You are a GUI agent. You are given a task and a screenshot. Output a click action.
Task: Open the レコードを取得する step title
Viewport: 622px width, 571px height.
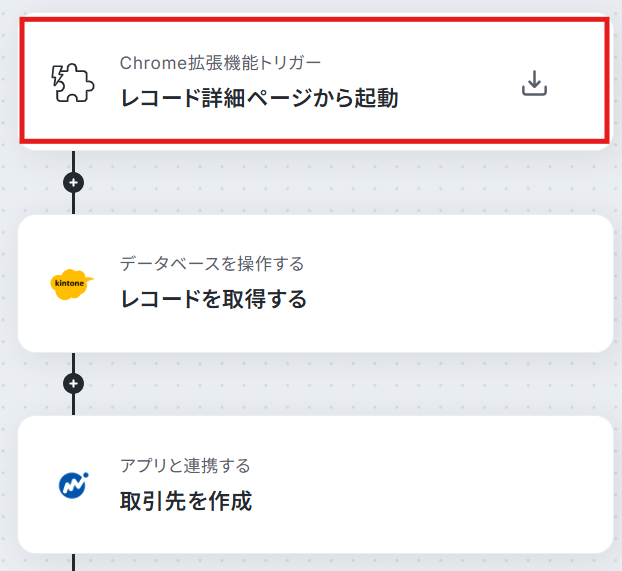pyautogui.click(x=213, y=299)
